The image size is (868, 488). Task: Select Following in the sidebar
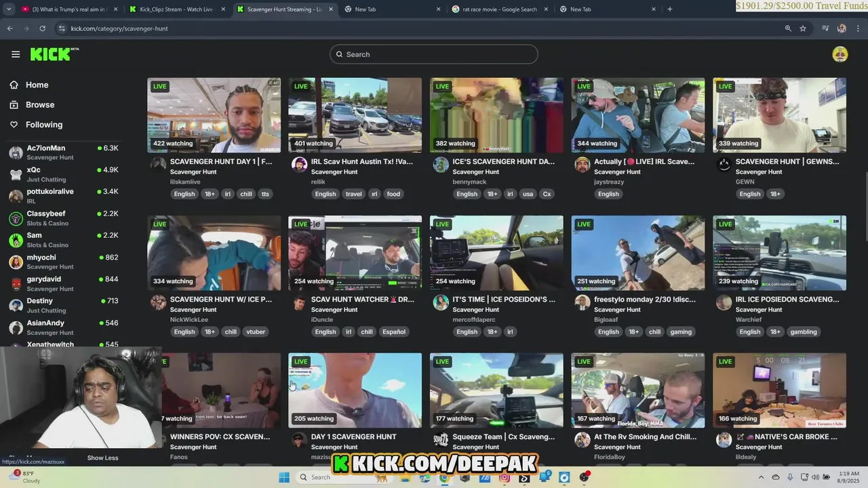(x=44, y=125)
